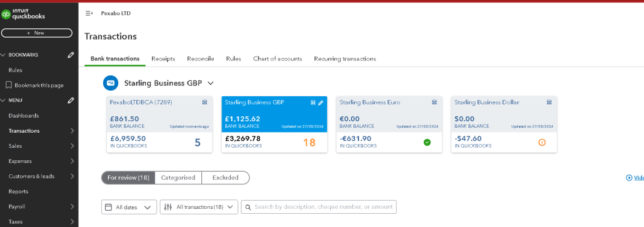Open Rules bookmark in sidebar

click(16, 70)
